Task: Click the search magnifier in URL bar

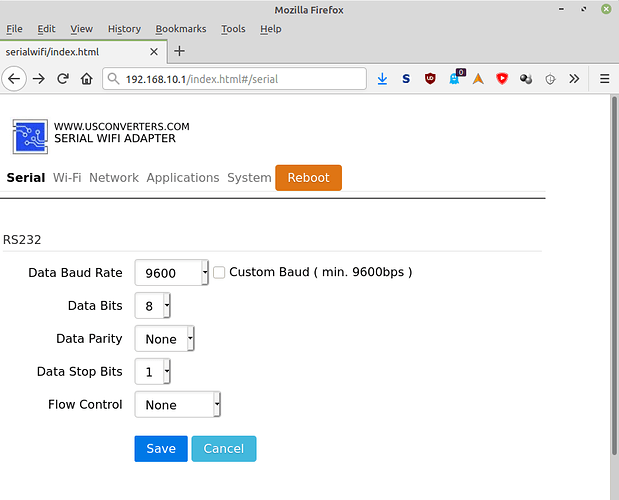Action: pos(113,79)
